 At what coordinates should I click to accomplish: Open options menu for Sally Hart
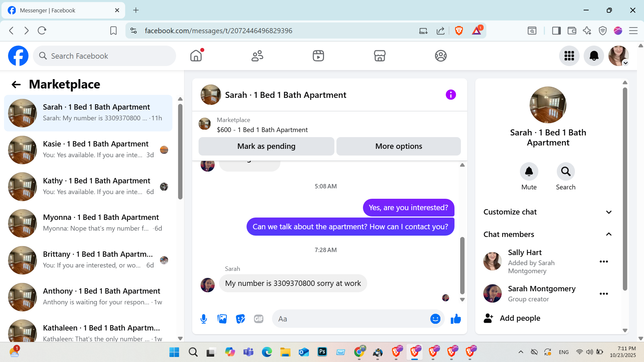604,261
